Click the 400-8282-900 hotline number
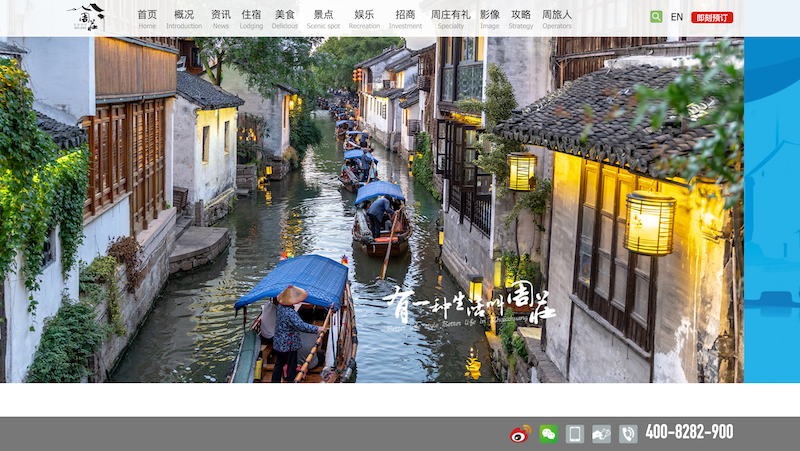The width and height of the screenshot is (800, 451). point(689,432)
